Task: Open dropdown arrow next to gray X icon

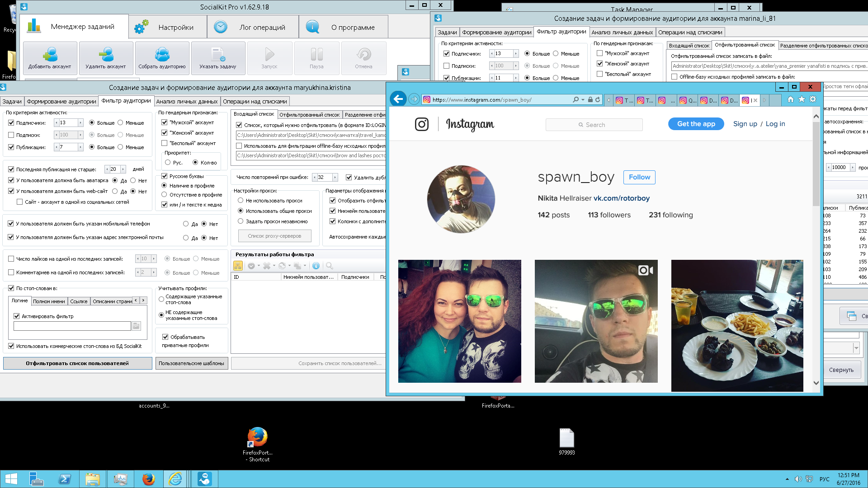Action: point(274,266)
